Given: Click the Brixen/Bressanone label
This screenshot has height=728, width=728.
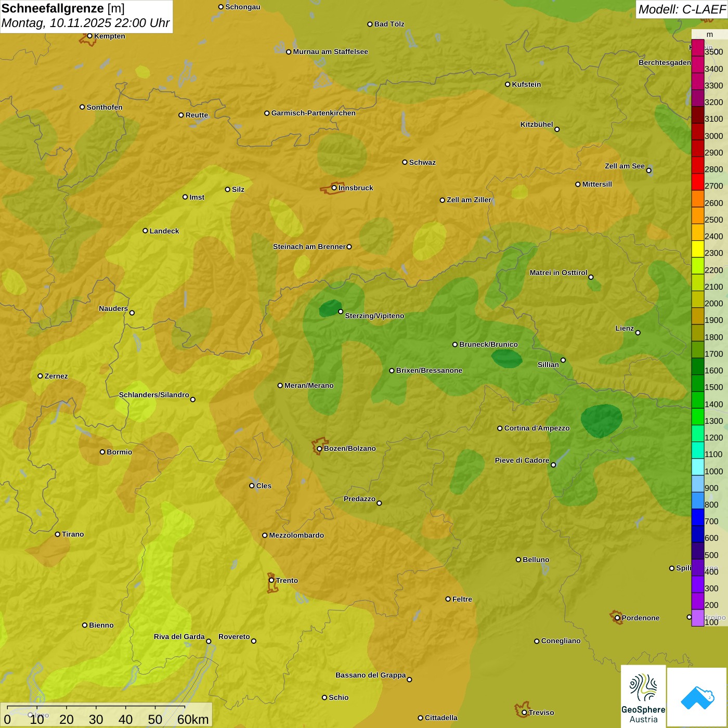Looking at the screenshot, I should click(429, 370).
